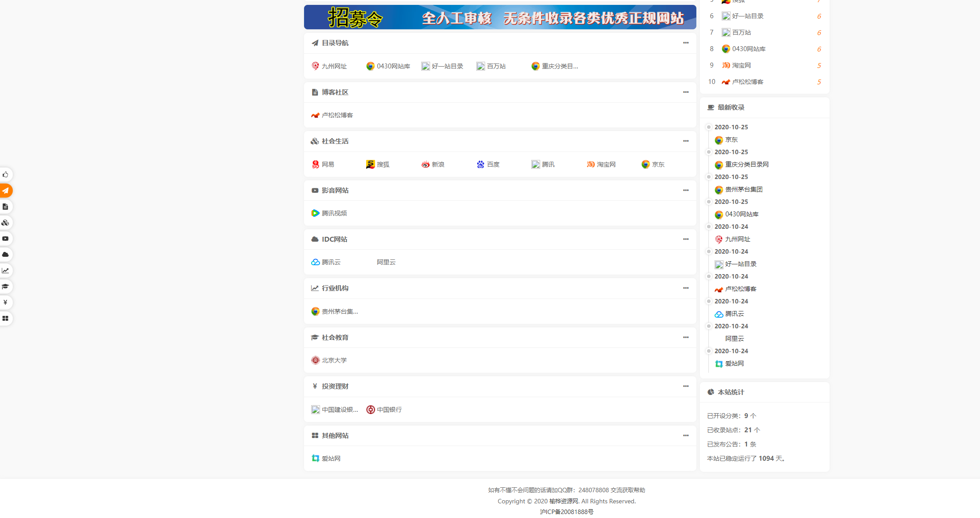Open the 腾讯 link in 社会生活

[x=543, y=164]
